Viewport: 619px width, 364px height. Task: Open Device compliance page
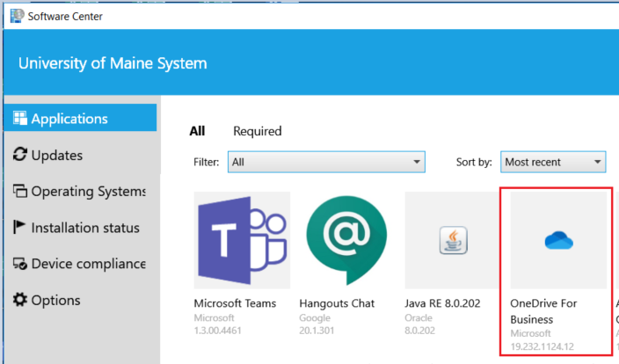(81, 263)
